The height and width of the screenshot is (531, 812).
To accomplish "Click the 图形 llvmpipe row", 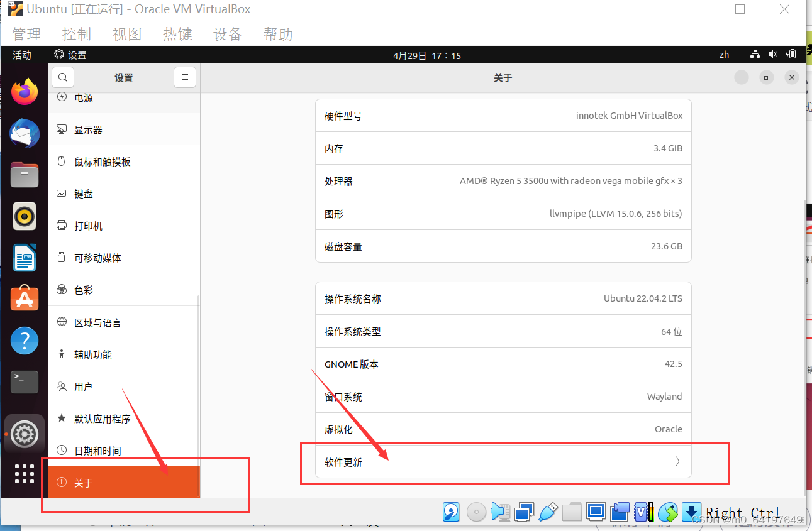I will pyautogui.click(x=503, y=214).
